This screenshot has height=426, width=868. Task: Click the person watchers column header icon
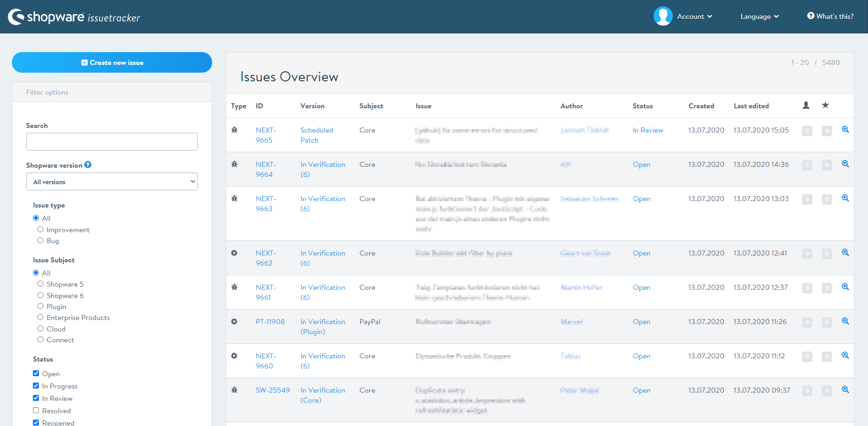[x=806, y=106]
